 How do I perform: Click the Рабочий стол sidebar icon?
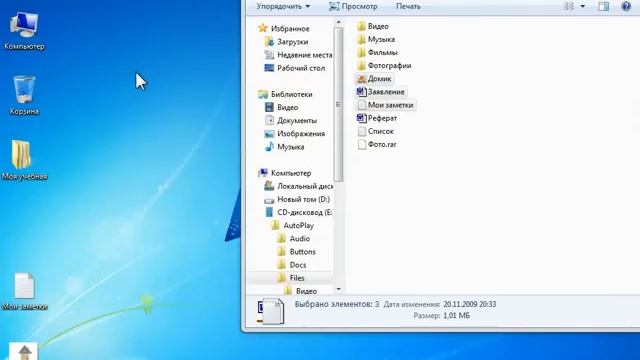[x=269, y=68]
